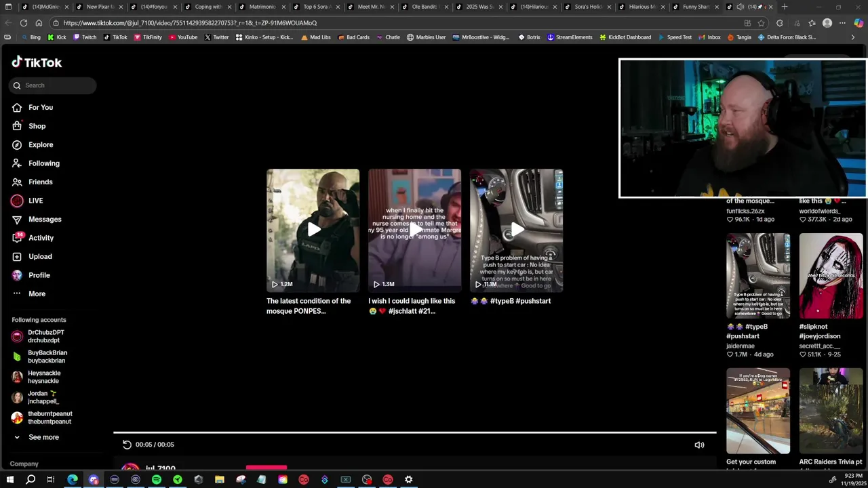This screenshot has width=868, height=488.
Task: Play the mosque PONPES suggested video
Action: tap(313, 230)
